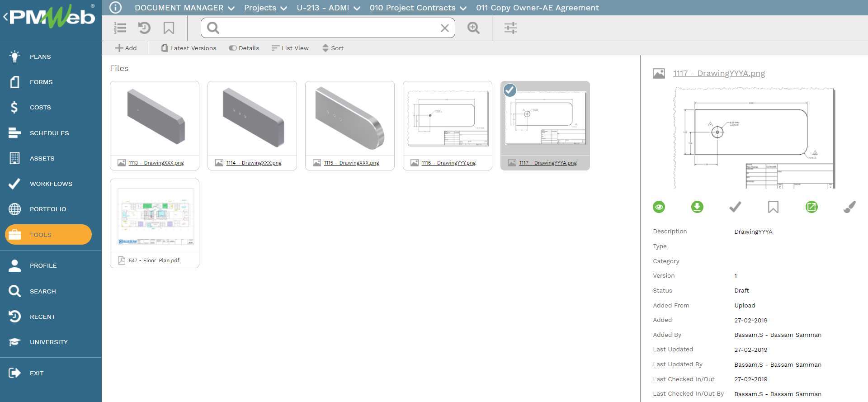Uncheck the selected 1117 file checkmark
This screenshot has height=402, width=868.
(x=510, y=90)
